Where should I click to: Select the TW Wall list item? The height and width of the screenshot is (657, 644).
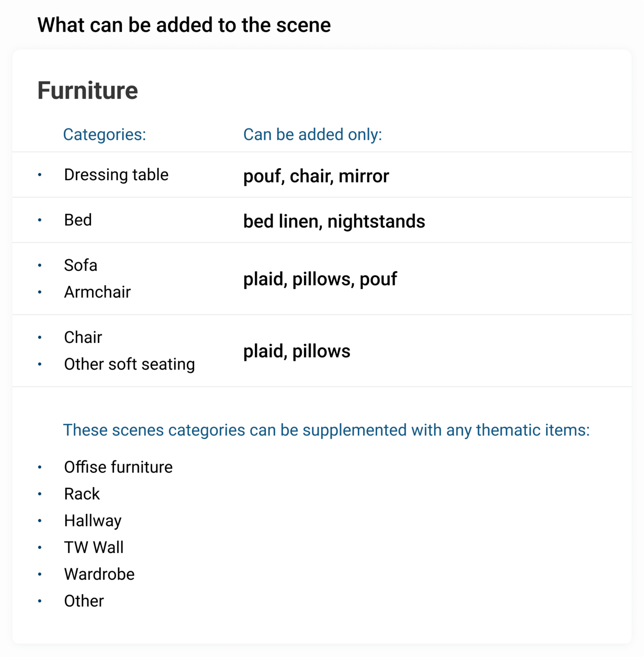tap(94, 548)
